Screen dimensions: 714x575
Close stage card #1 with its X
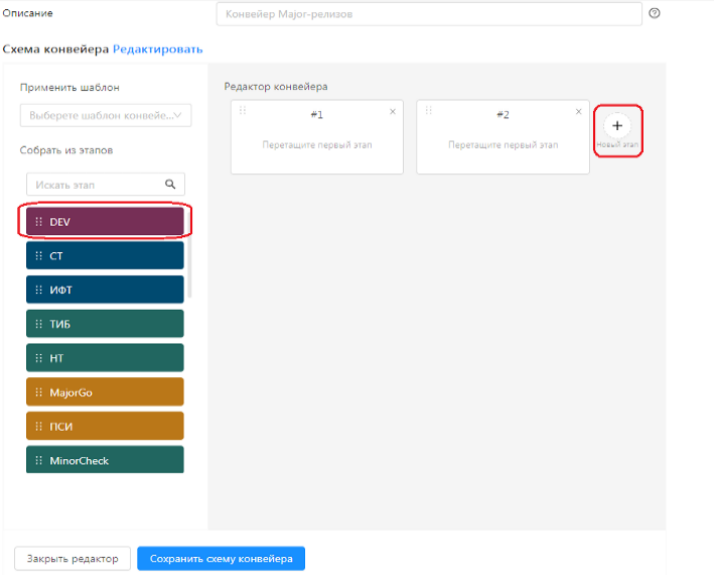tap(392, 112)
